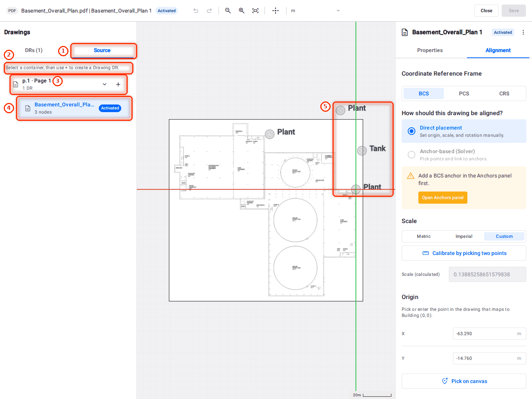Add a Drawing DR with plus icon
Screen dimensions: 532x399
(118, 84)
